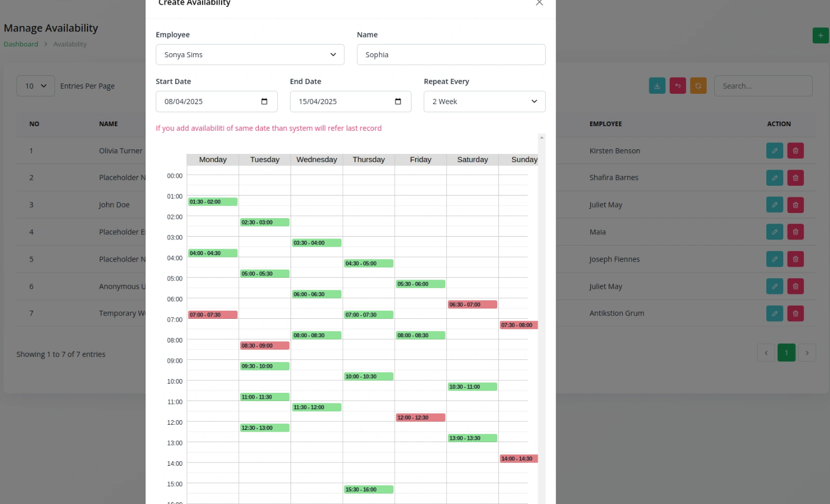
Task: Close the Create Availability dialog
Action: 539,2
